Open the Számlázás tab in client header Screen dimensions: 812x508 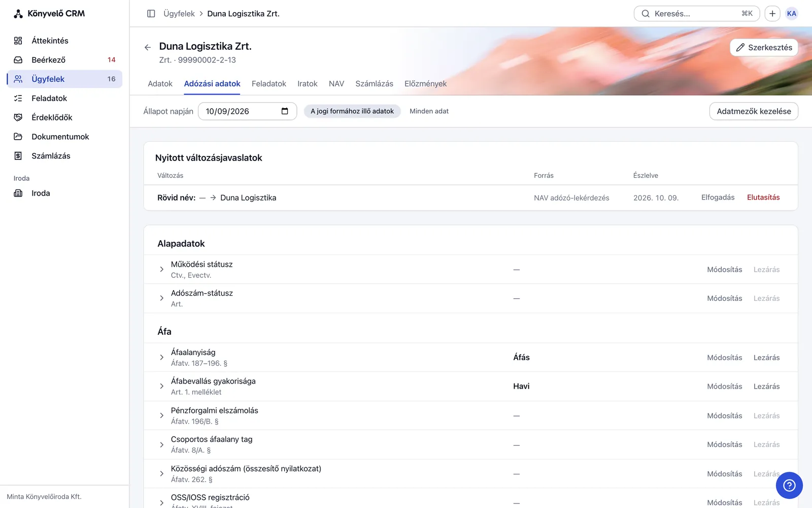375,84
